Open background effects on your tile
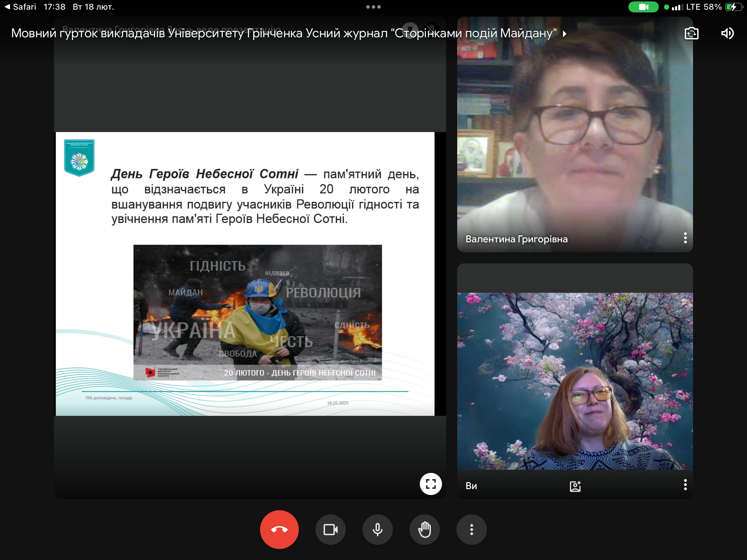This screenshot has width=747, height=560. (575, 486)
